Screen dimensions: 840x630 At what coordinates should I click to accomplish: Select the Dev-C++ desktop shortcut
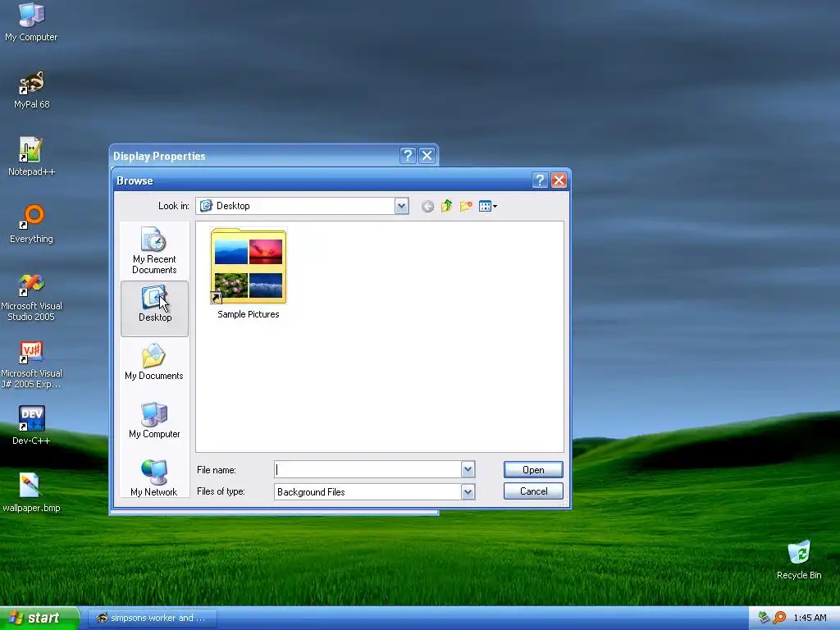pyautogui.click(x=31, y=426)
